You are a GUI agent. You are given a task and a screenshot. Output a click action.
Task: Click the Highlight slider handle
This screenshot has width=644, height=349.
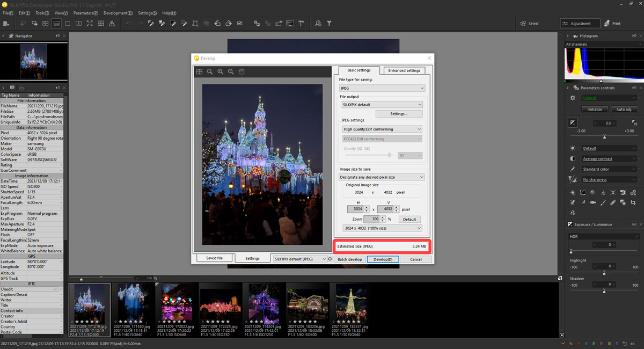pyautogui.click(x=604, y=272)
